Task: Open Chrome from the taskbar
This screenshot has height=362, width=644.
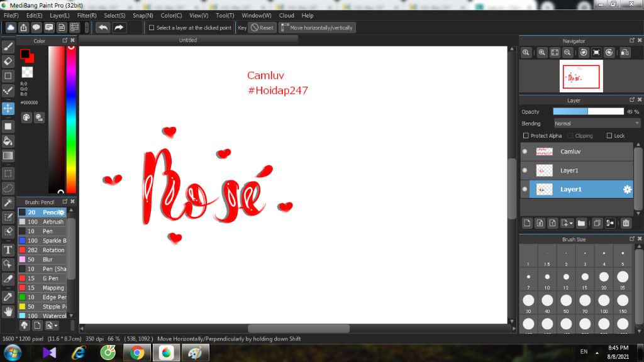Action: [x=137, y=353]
